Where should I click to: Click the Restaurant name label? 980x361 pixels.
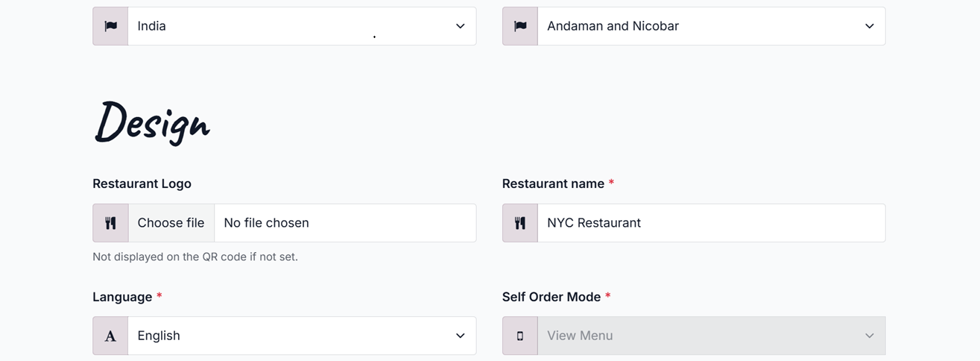point(553,183)
